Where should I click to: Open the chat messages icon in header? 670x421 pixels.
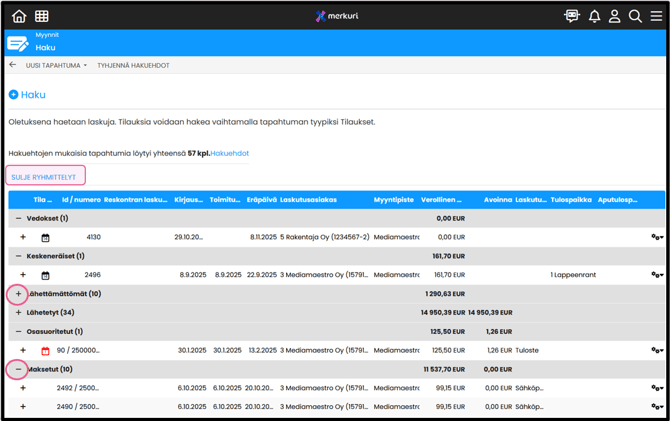point(572,16)
